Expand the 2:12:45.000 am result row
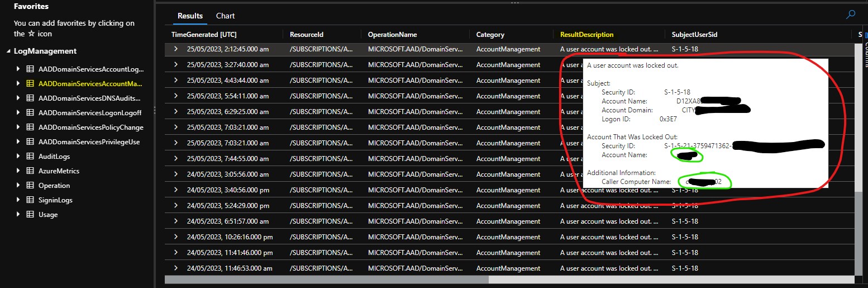 pyautogui.click(x=176, y=49)
